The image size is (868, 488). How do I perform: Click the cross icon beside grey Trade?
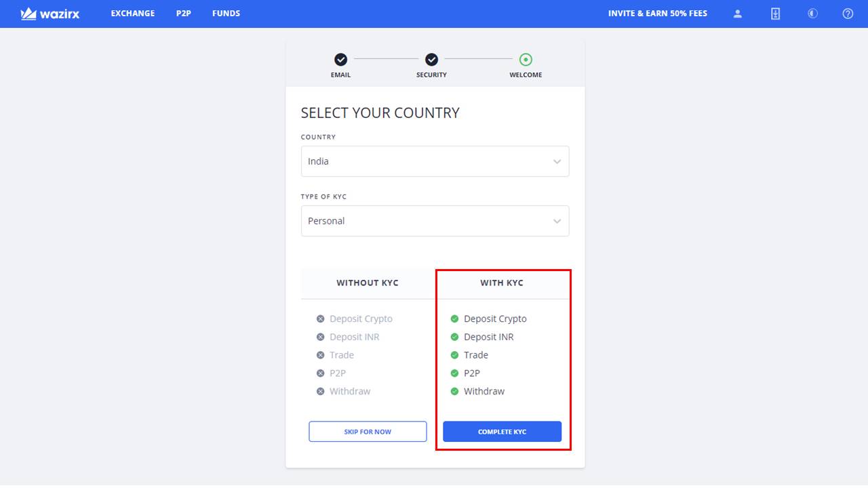pos(320,355)
